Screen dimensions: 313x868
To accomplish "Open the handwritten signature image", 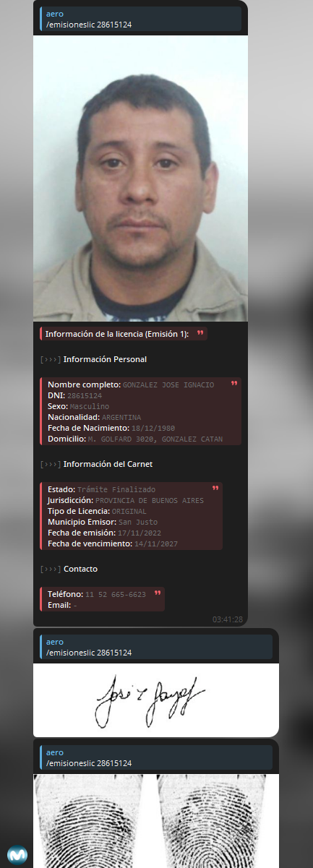I will coord(156,698).
